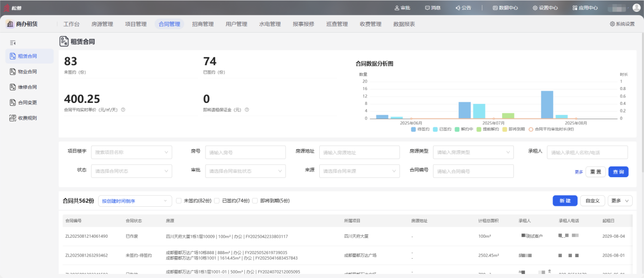Click contract number ZL2025081214061490
The height and width of the screenshot is (278, 644).
coord(86,236)
